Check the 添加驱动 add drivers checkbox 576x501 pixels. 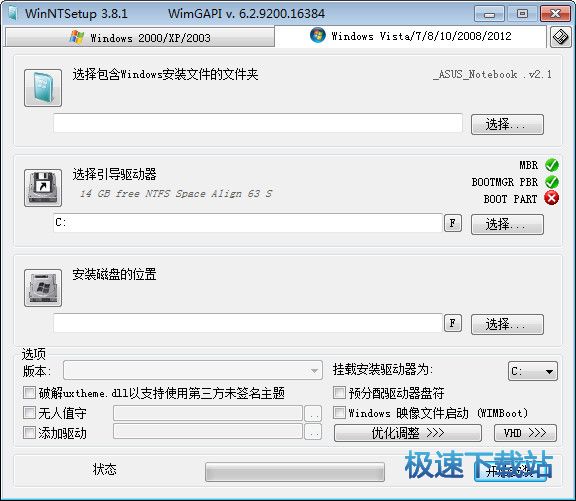(29, 433)
